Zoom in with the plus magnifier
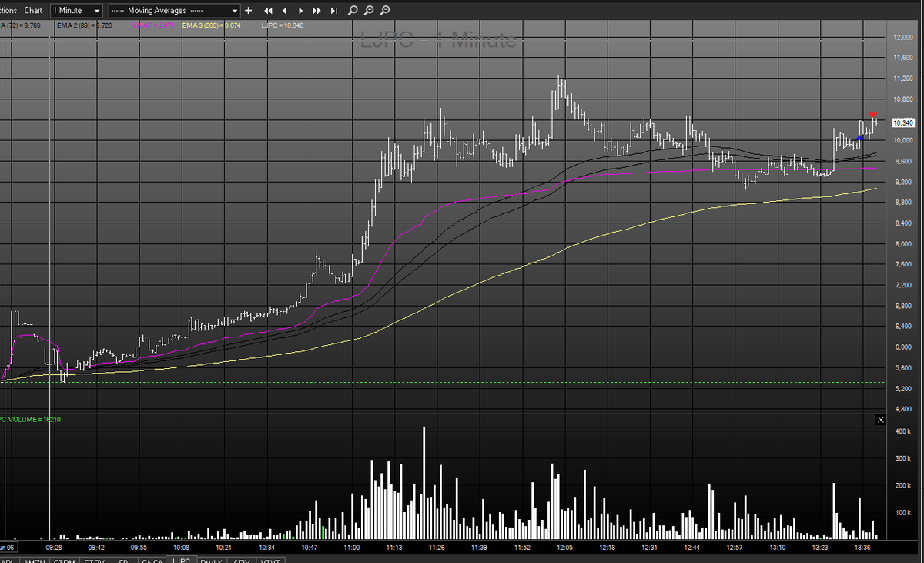The width and height of the screenshot is (924, 563). [369, 11]
